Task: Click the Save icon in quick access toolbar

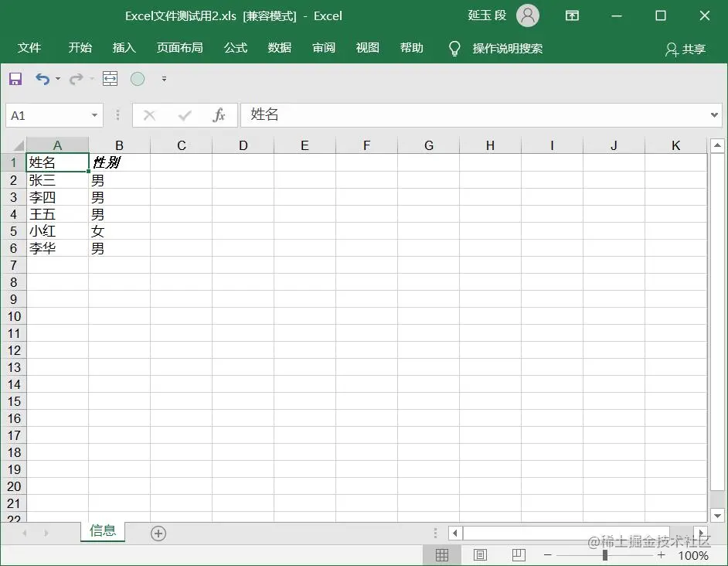Action: click(x=15, y=79)
